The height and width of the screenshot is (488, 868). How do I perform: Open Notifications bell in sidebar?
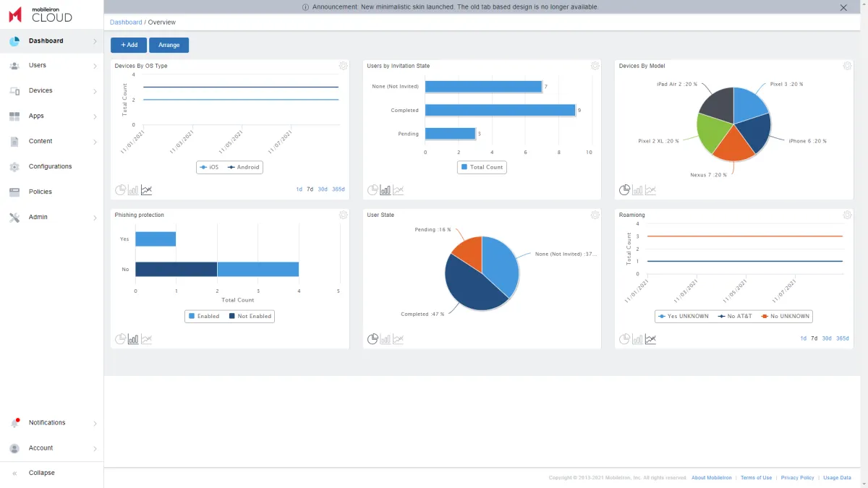(x=14, y=422)
